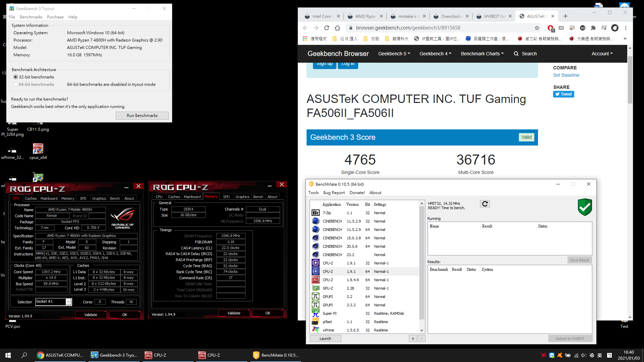Screen dimensions: 644x362
Task: Select 64-bit benchmarks radio button
Action: pyautogui.click(x=15, y=84)
